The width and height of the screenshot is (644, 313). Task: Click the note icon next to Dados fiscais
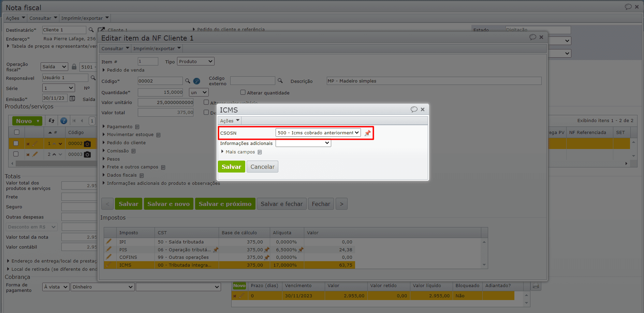(142, 175)
